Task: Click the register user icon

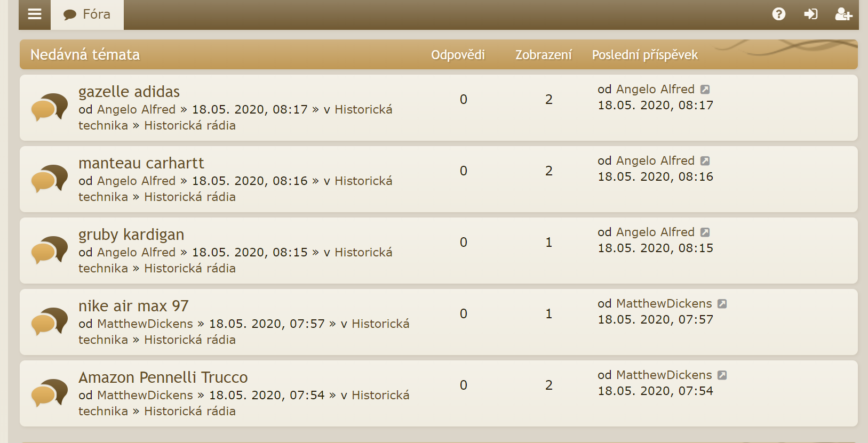Action: click(843, 14)
